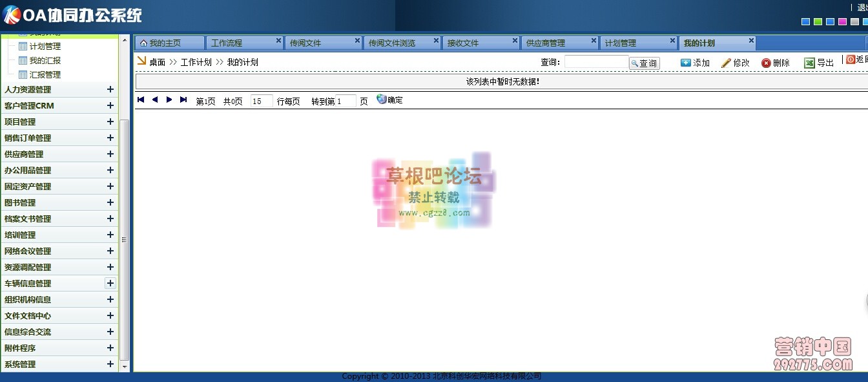Click the previous page arrow
The height and width of the screenshot is (382, 868).
click(x=155, y=100)
